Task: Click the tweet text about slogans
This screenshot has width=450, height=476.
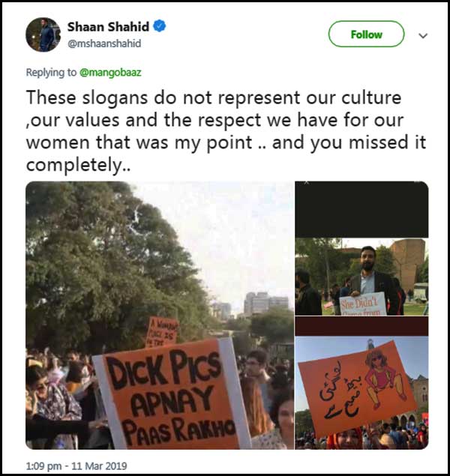Action: [x=226, y=131]
